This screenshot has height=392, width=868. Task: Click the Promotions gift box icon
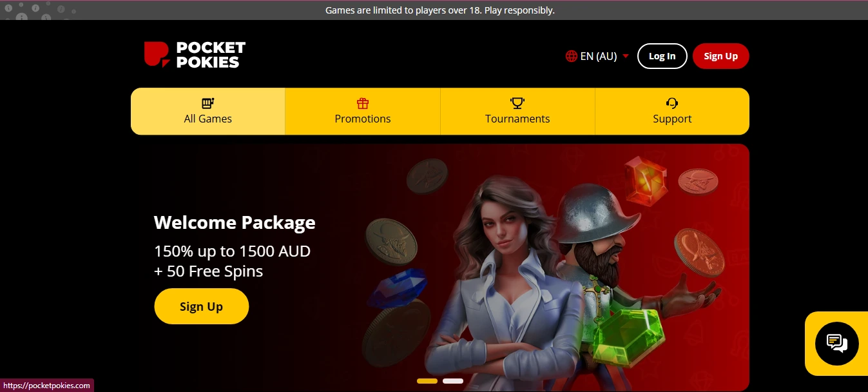click(x=363, y=103)
